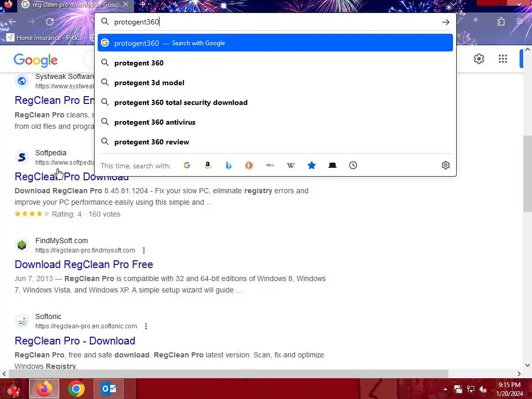This screenshot has width=532, height=399.
Task: Search with eBay one-off engine icon
Action: 270,165
